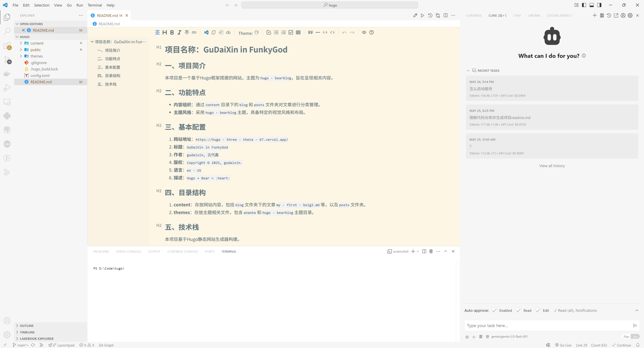
Task: Insert a table from toolbar
Action: pyautogui.click(x=298, y=33)
